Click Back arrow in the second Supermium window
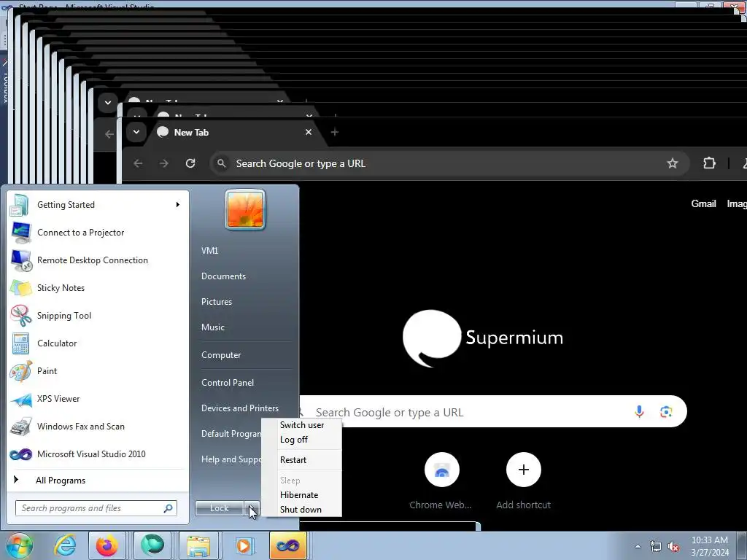The image size is (747, 560). click(x=109, y=134)
